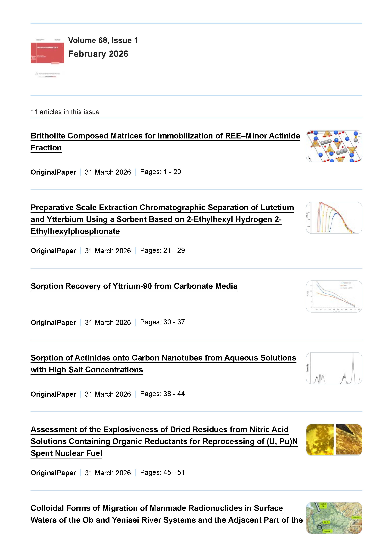Click the river systems map thumbnail

334,518
